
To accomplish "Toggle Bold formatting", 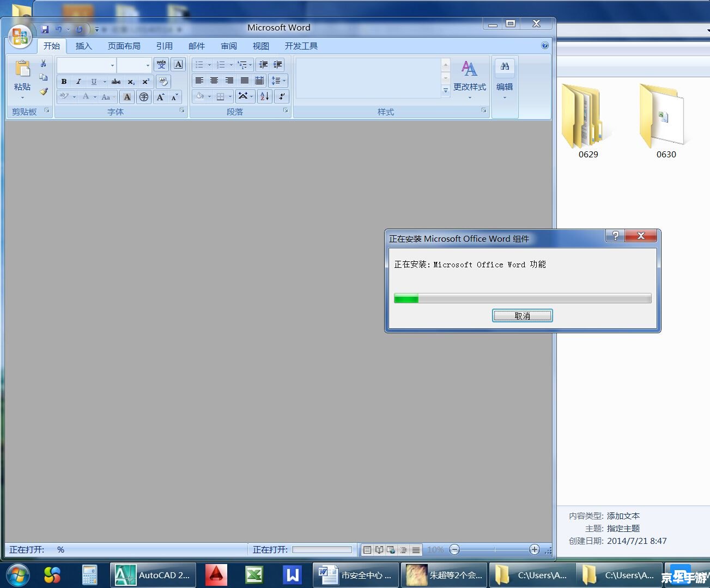I will (x=64, y=82).
